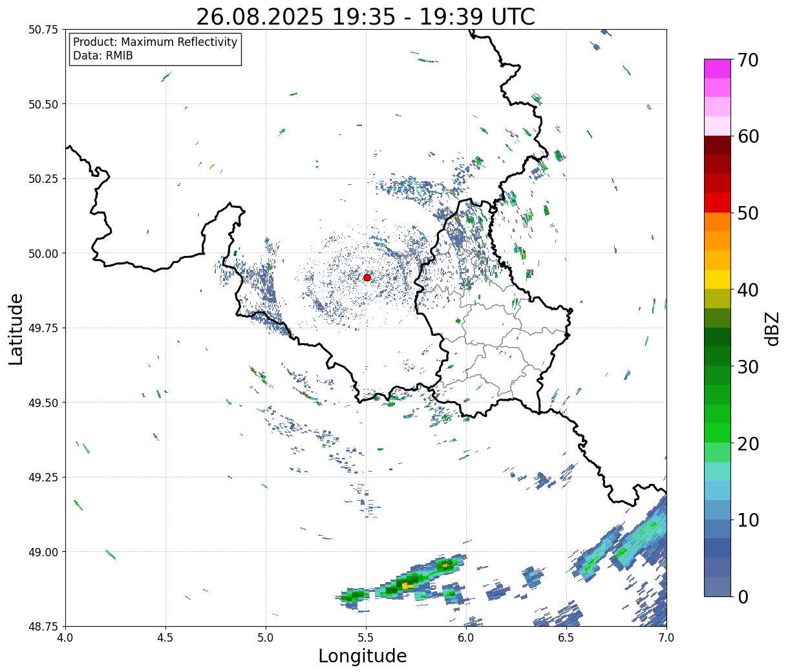
Task: Click the yellow colorbar swatch above 40
Action: [x=718, y=279]
